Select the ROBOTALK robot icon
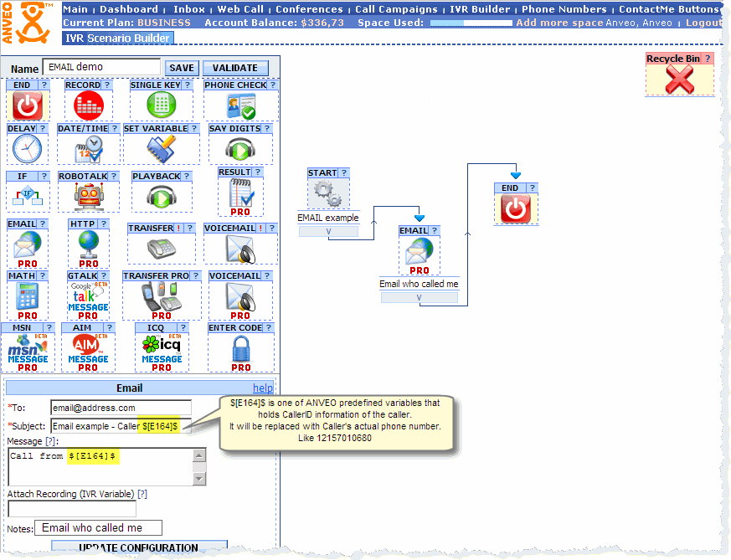 89,196
